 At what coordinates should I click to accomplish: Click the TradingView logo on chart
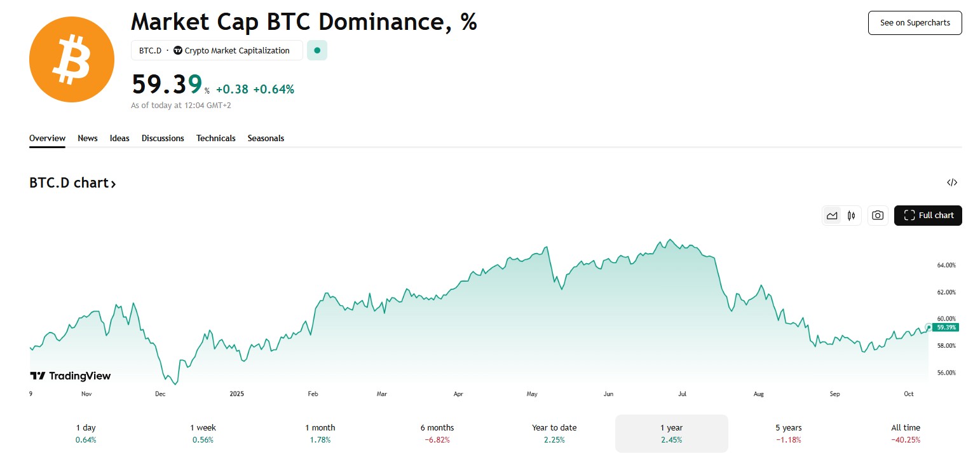pos(71,376)
